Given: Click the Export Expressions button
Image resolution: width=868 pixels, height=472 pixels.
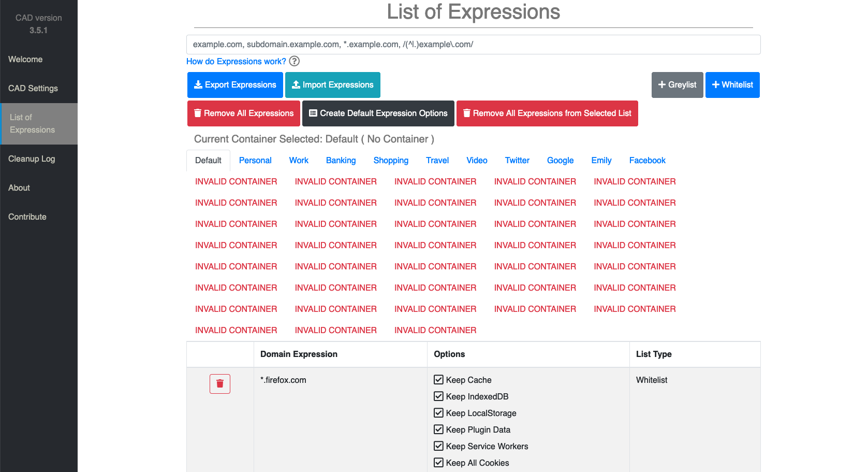Looking at the screenshot, I should click(235, 85).
